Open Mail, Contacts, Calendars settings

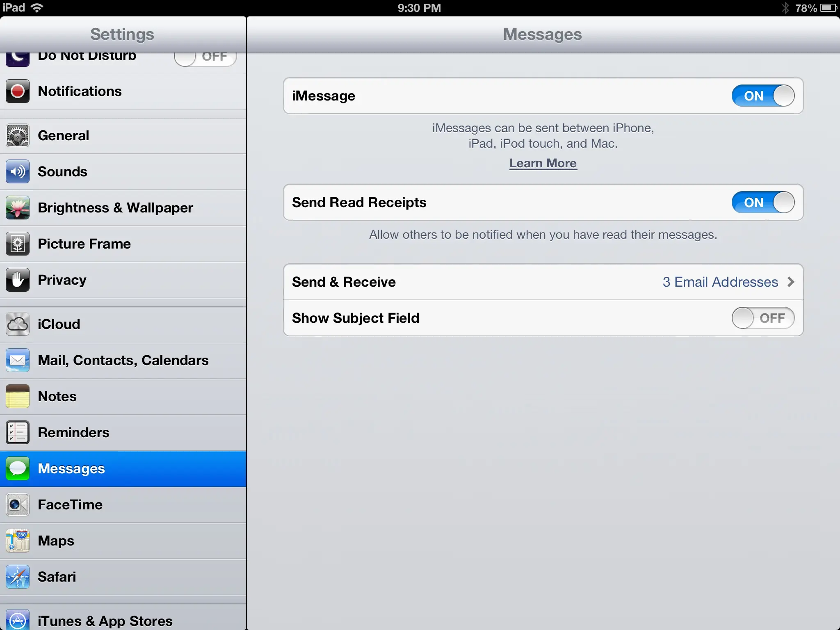click(x=123, y=360)
